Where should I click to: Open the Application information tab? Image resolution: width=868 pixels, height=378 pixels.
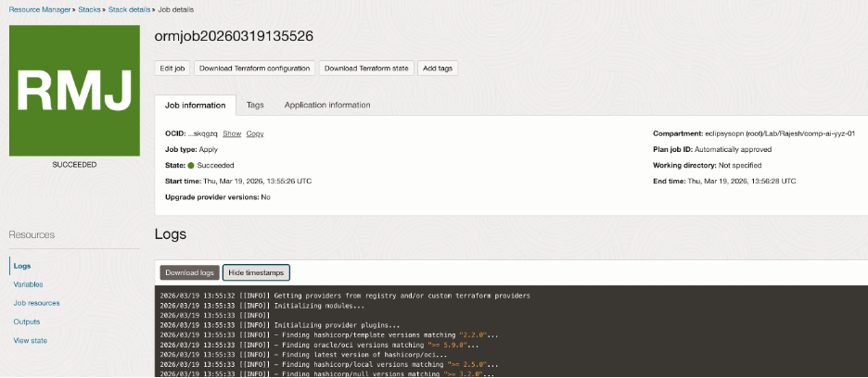click(327, 106)
